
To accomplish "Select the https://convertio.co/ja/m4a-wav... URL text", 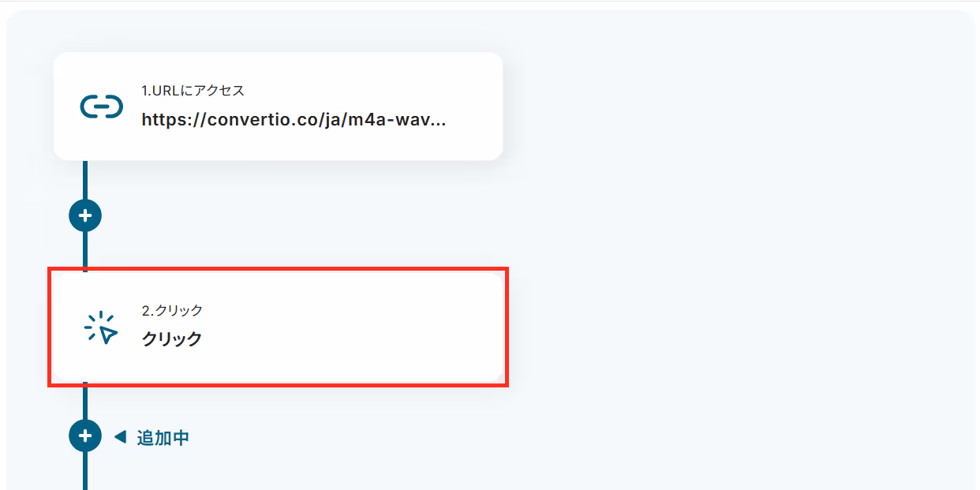I will click(294, 120).
